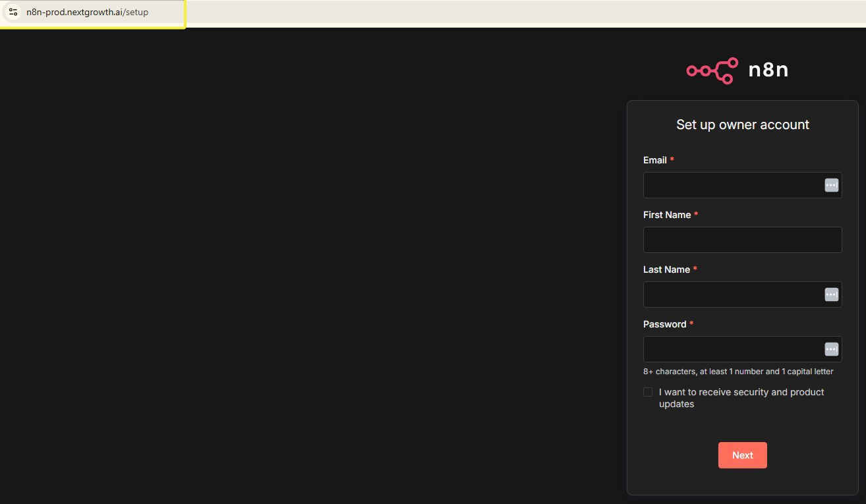Open the autofill icon in Password field
866x504 pixels.
(831, 349)
